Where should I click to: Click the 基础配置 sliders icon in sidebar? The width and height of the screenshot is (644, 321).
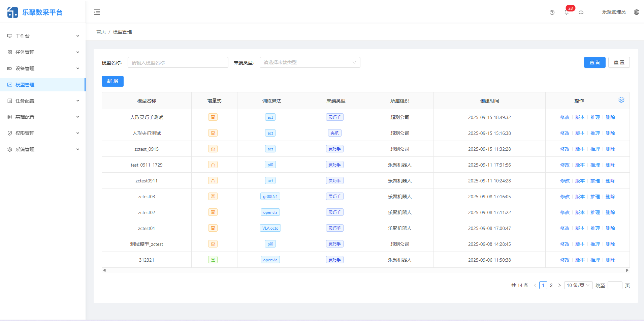(x=10, y=117)
